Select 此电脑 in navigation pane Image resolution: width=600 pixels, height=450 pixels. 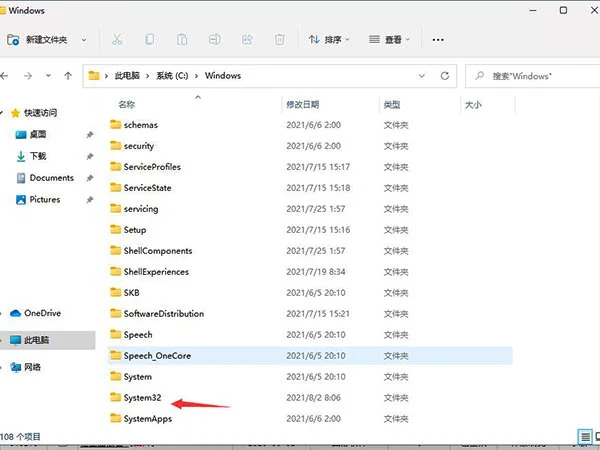click(47, 340)
